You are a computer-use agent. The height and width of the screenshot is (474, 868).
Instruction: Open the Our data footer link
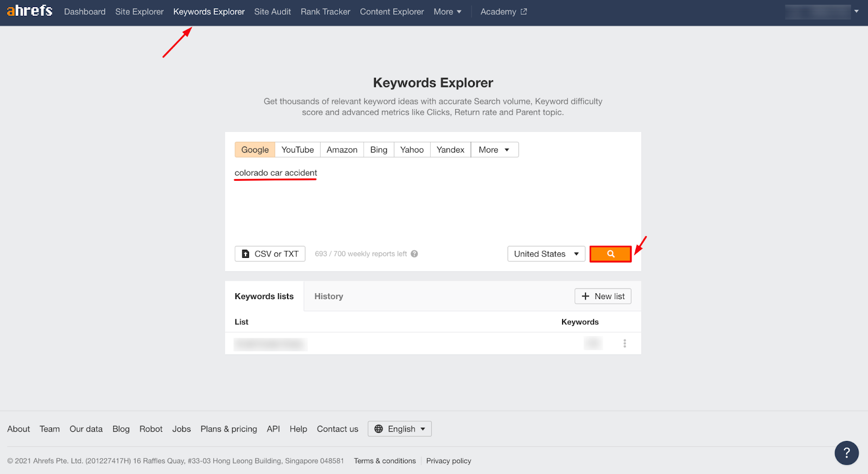(x=86, y=429)
